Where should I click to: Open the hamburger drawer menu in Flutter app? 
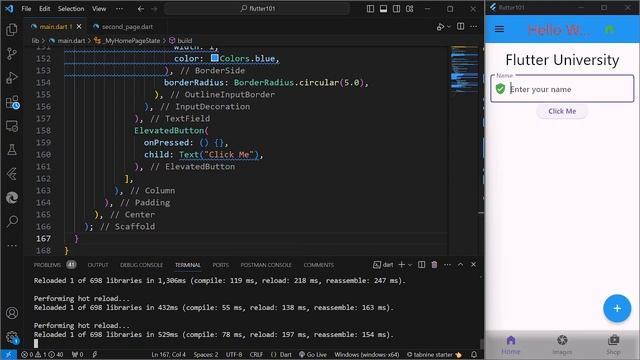pyautogui.click(x=499, y=29)
